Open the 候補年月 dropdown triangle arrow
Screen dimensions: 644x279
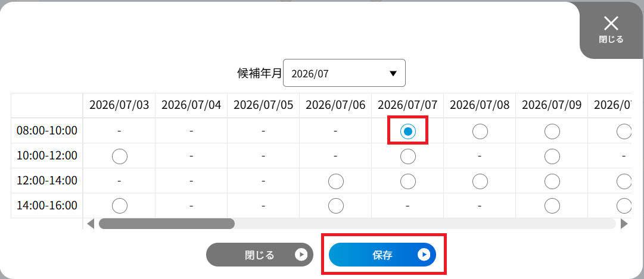[x=393, y=73]
